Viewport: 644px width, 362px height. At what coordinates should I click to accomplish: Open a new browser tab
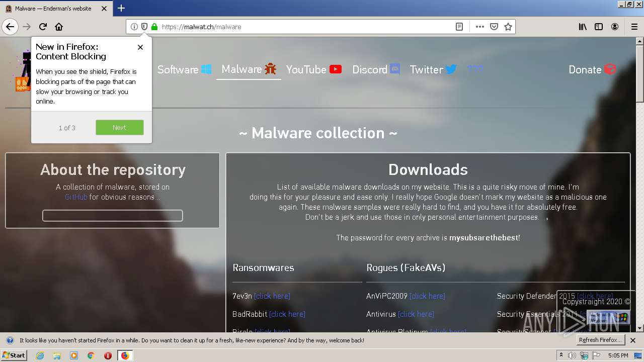(121, 8)
